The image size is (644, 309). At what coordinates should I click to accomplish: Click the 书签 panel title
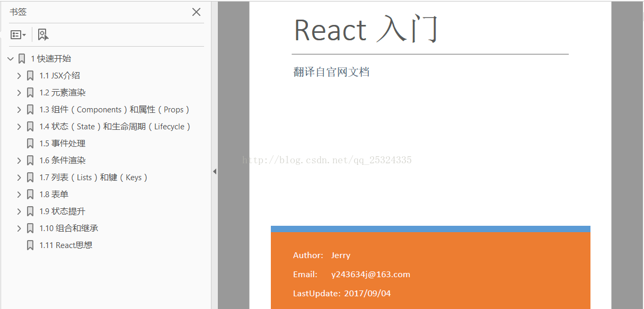18,12
